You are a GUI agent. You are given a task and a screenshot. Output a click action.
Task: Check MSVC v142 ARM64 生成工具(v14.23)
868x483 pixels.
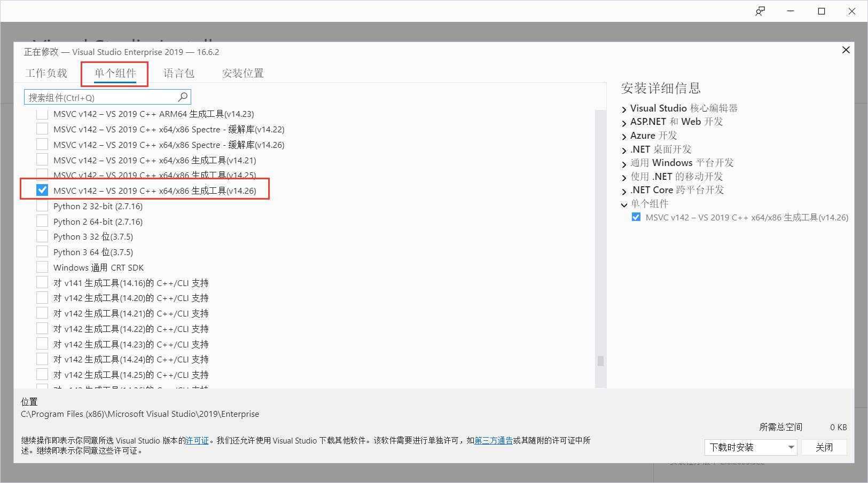(42, 114)
